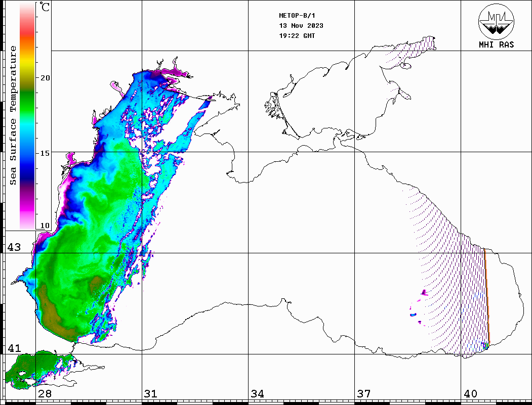Viewport: 532px width, 405px height.
Task: Click latitude label 41
Action: tap(14, 348)
